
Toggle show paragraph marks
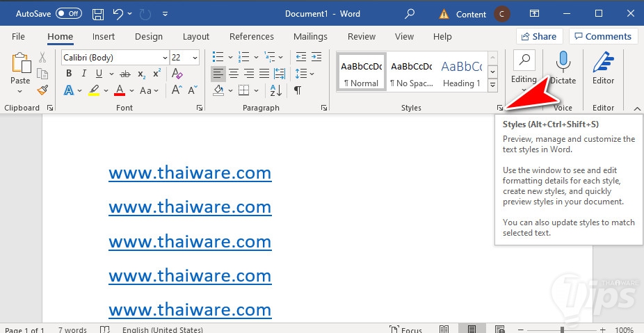[x=298, y=90]
